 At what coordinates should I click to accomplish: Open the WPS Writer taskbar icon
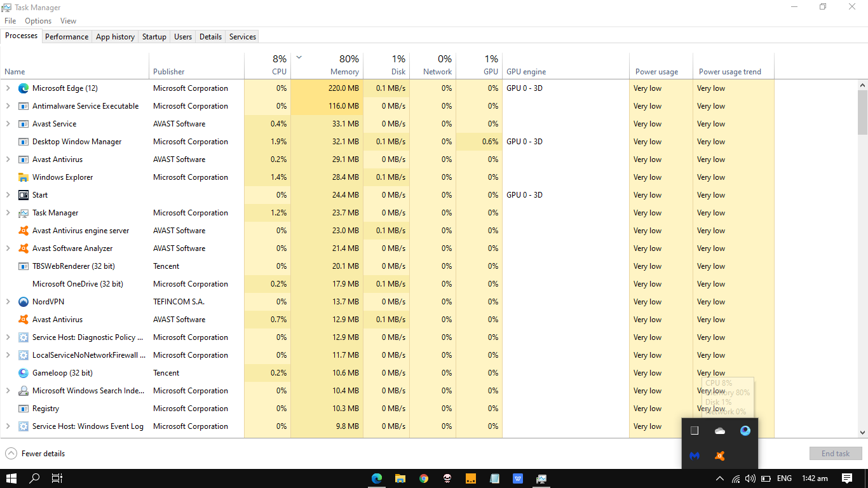[x=518, y=478]
